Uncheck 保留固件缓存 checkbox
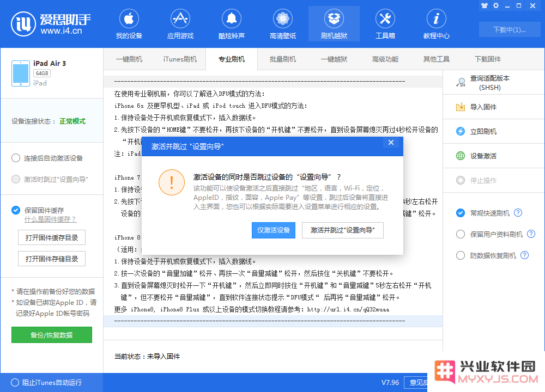 click(16, 210)
